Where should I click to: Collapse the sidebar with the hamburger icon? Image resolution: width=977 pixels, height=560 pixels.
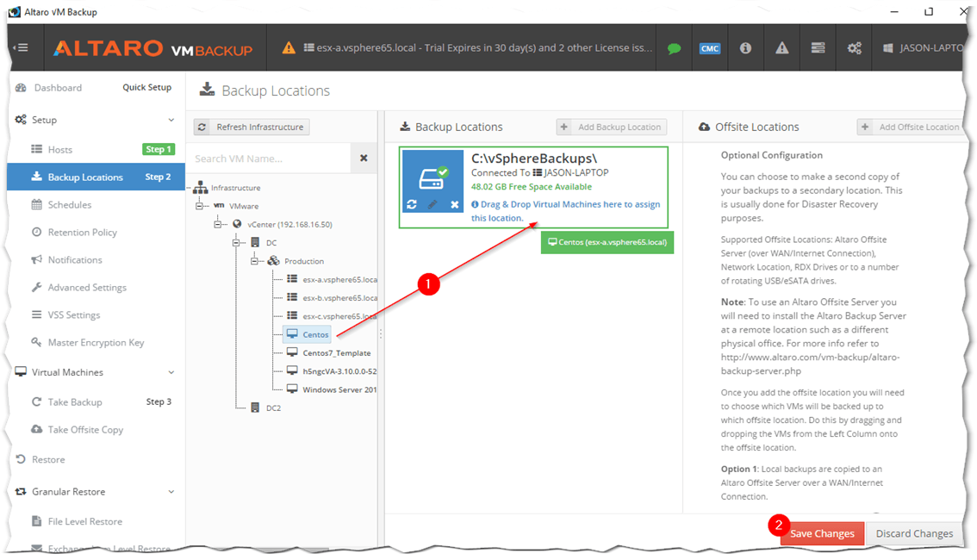(22, 47)
